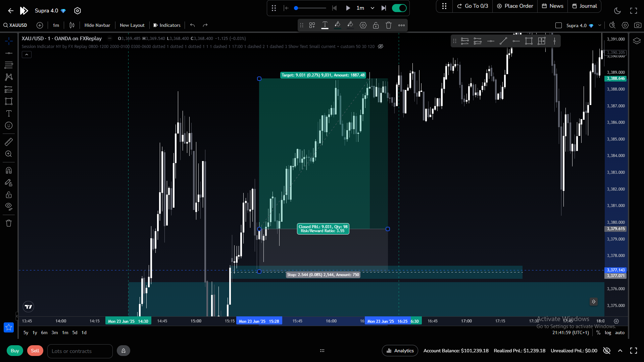Open the News tab
644x362 pixels.
(553, 6)
